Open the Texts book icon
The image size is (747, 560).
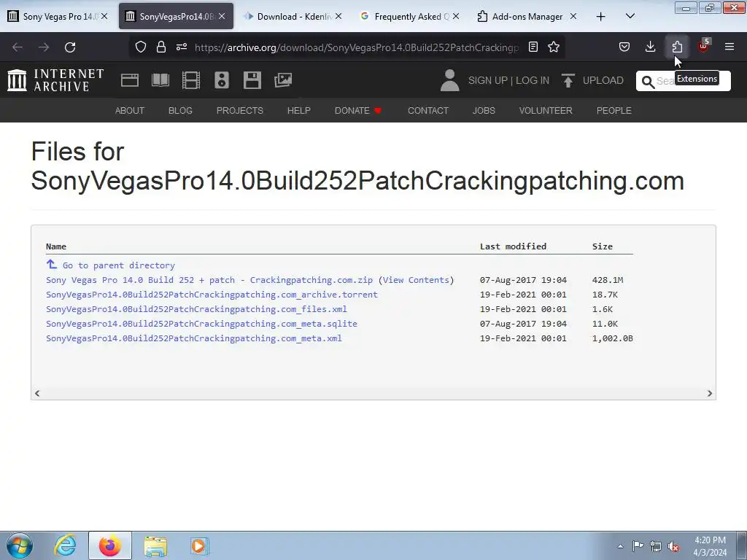click(x=160, y=80)
